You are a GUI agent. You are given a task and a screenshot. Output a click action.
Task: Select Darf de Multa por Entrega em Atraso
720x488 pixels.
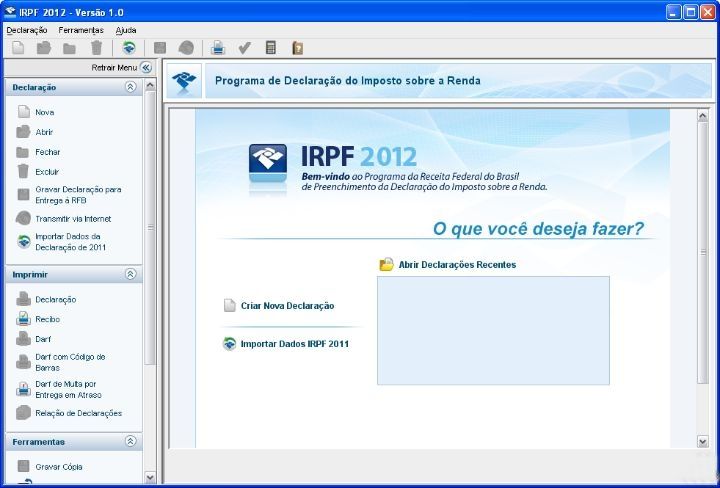(x=59, y=389)
